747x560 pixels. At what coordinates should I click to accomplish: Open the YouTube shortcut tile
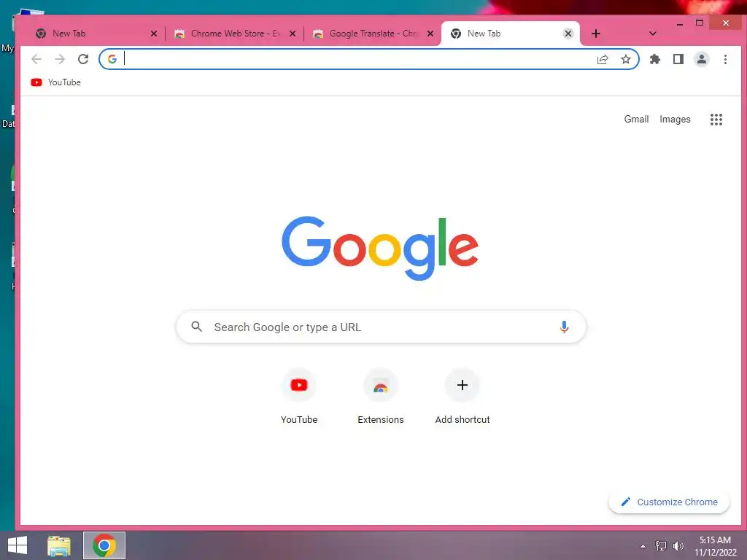coord(298,397)
